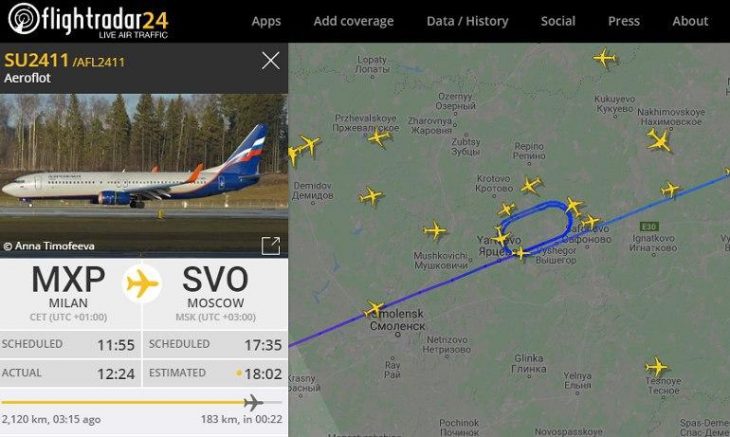The image size is (730, 437).
Task: Open the Apps menu
Action: [x=266, y=21]
